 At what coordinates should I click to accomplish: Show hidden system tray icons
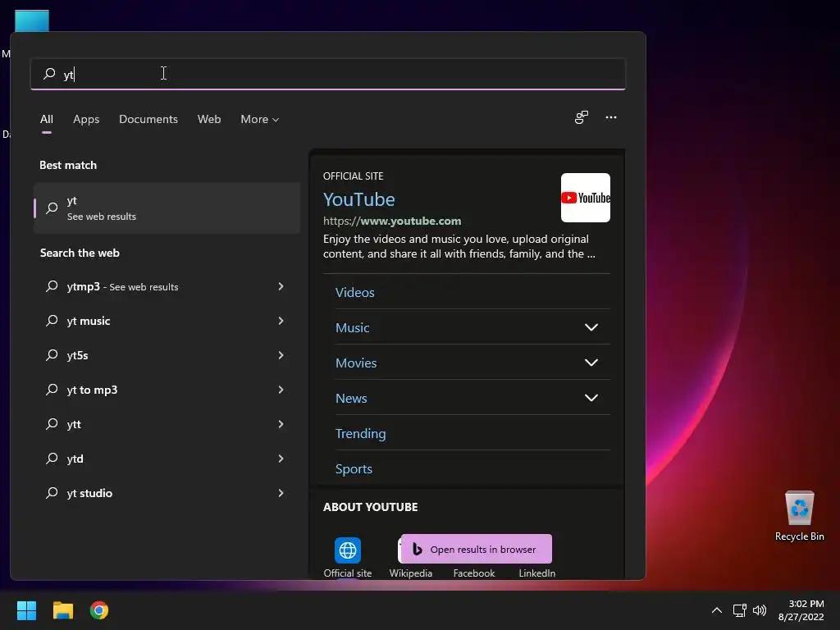[x=717, y=610]
